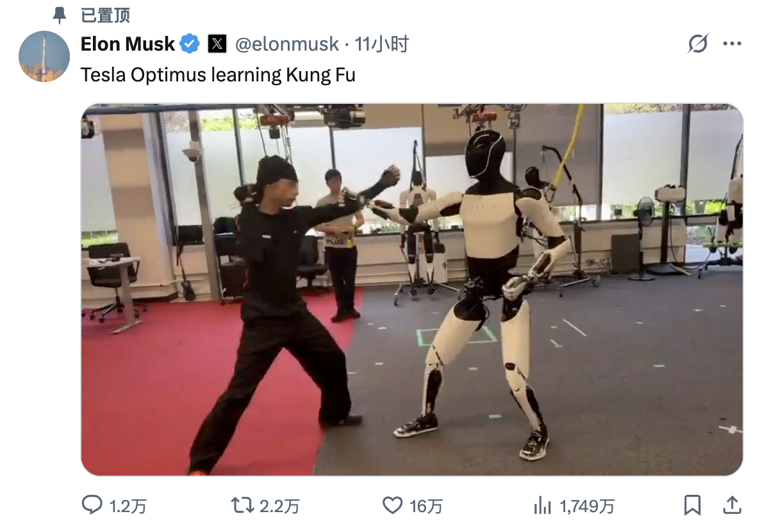This screenshot has height=532, width=760.
Task: Click the tweet text Tesla Optimus learning Kung Fu
Action: pos(218,75)
